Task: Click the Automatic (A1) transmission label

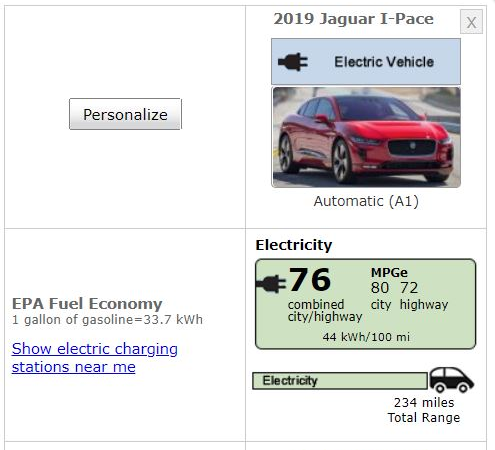Action: click(x=366, y=201)
